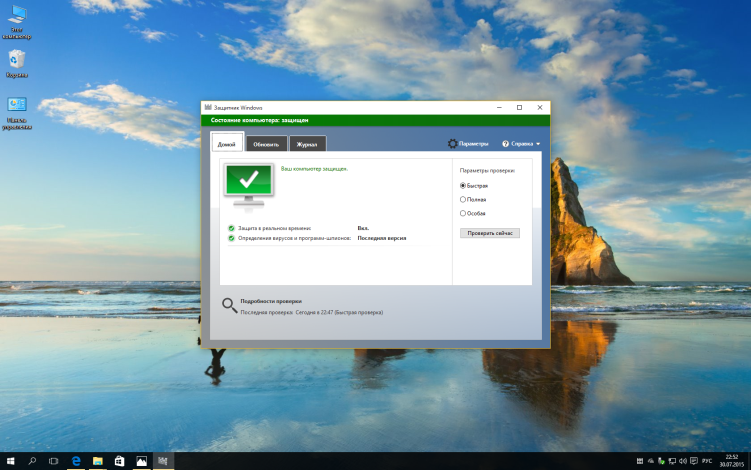This screenshot has height=470, width=751.
Task: Open the volume speaker tray icon
Action: 683,461
